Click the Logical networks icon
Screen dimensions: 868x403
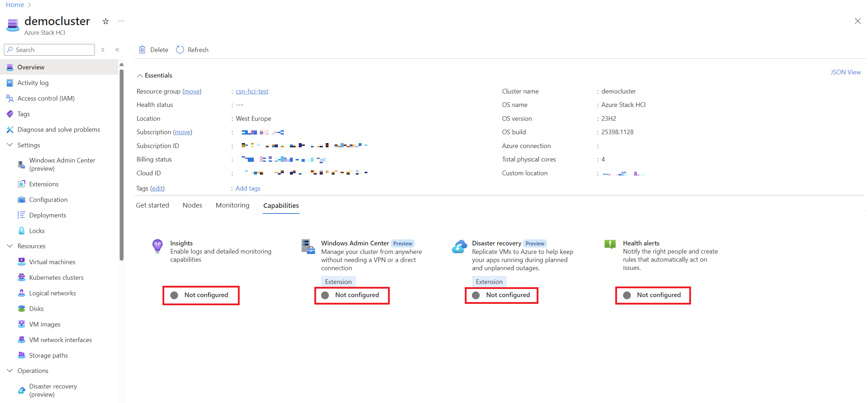click(x=22, y=293)
